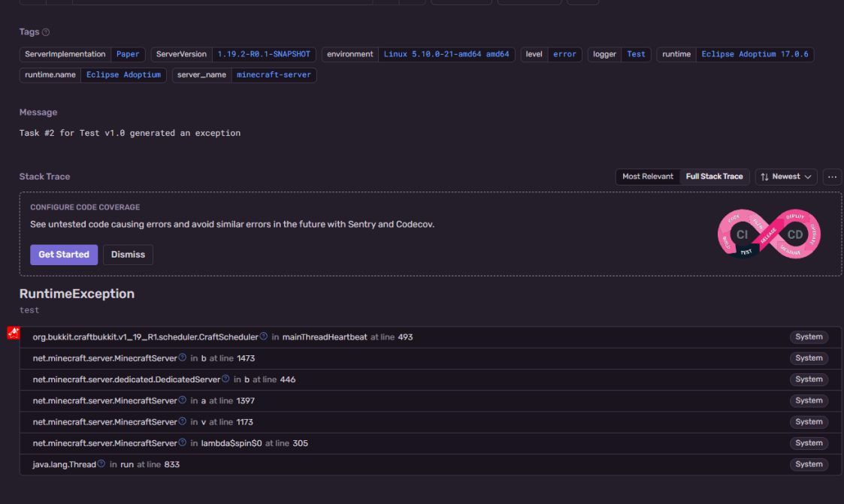Image resolution: width=844 pixels, height=504 pixels.
Task: Click the Get Started button
Action: pos(64,254)
